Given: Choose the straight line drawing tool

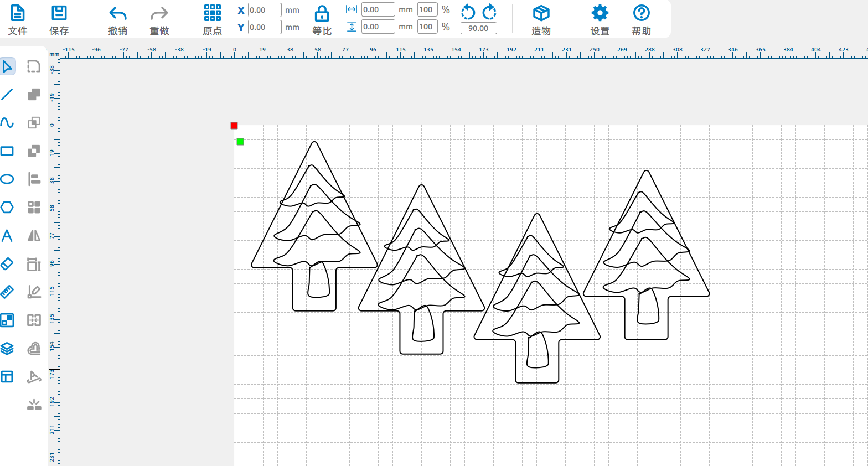Looking at the screenshot, I should pyautogui.click(x=7, y=95).
